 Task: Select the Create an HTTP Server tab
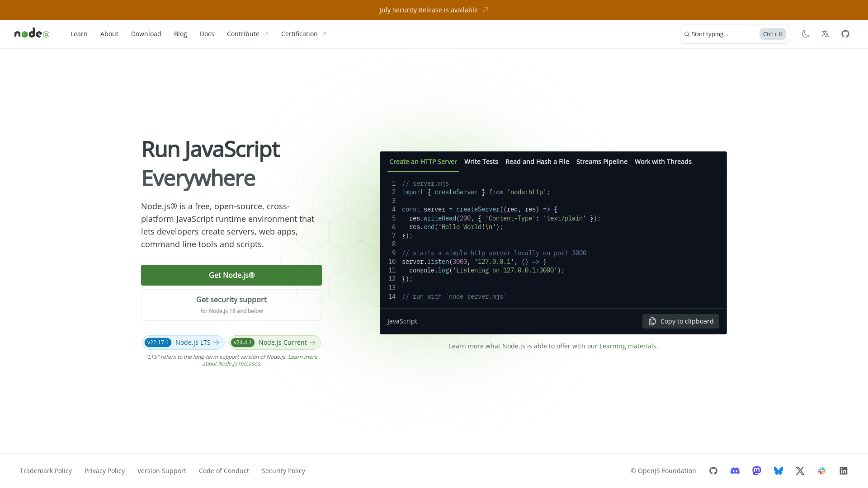423,162
